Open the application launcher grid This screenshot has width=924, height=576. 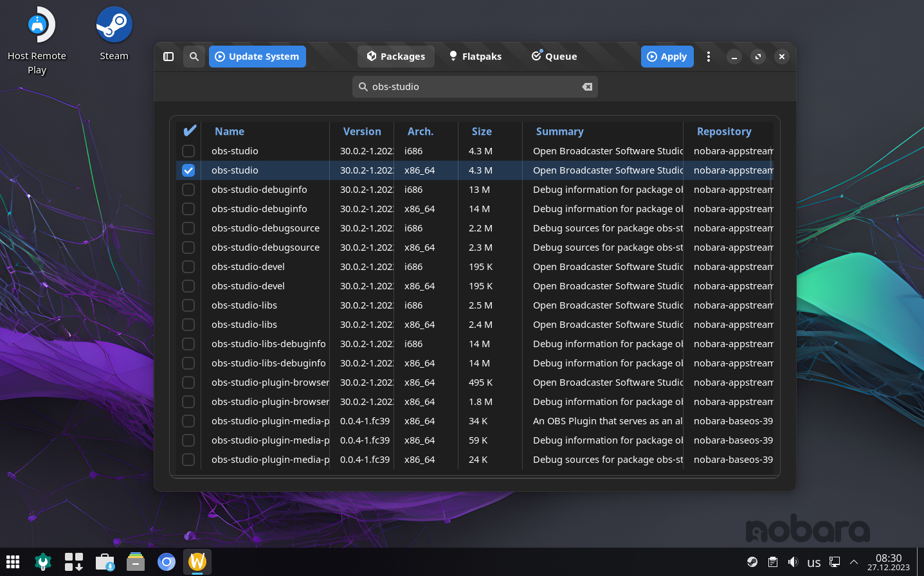click(x=13, y=562)
